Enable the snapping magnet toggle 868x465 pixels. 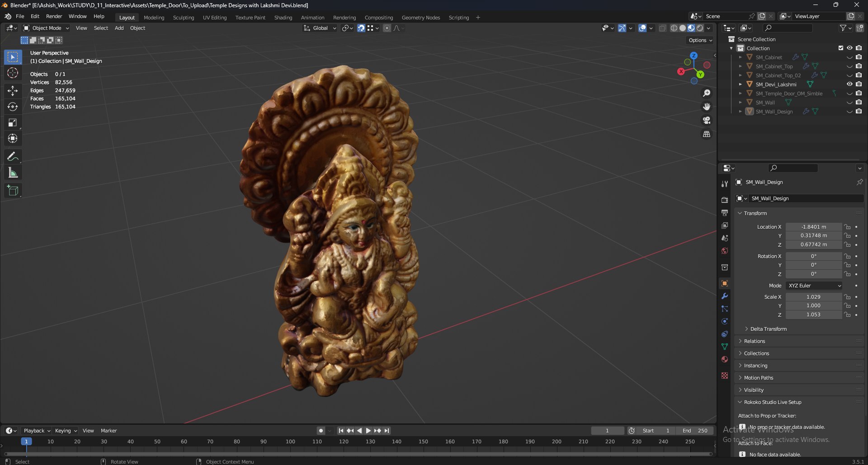[361, 28]
